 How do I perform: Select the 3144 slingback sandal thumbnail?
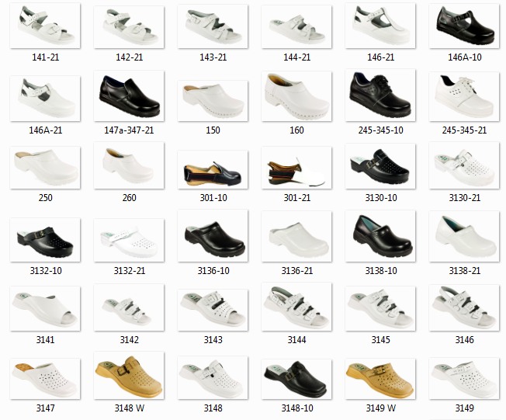[x=296, y=307]
